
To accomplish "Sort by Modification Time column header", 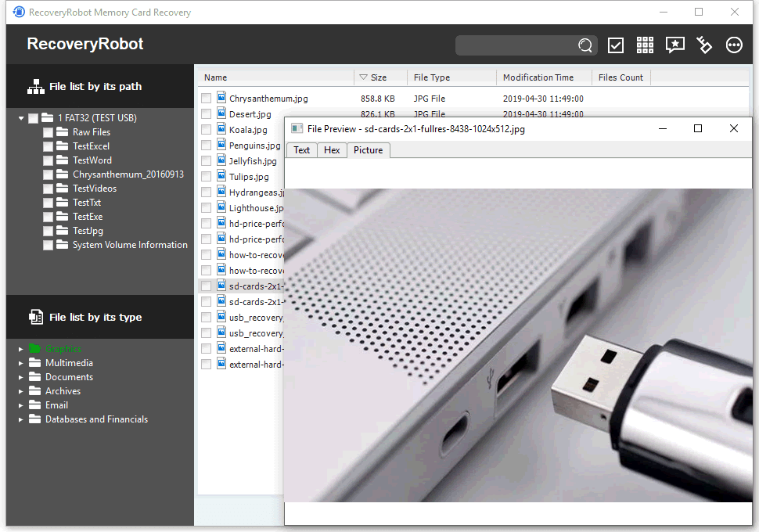I will (544, 77).
